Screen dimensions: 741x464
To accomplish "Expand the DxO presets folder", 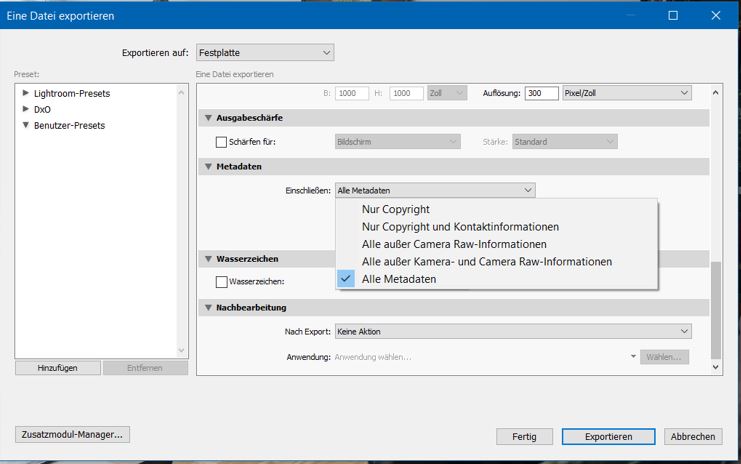I will (25, 109).
